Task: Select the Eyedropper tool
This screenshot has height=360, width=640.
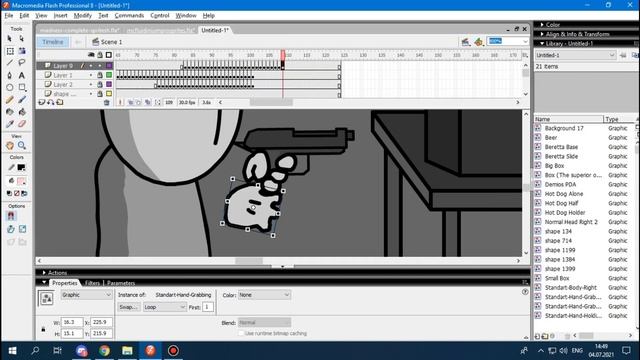Action: coord(10,124)
